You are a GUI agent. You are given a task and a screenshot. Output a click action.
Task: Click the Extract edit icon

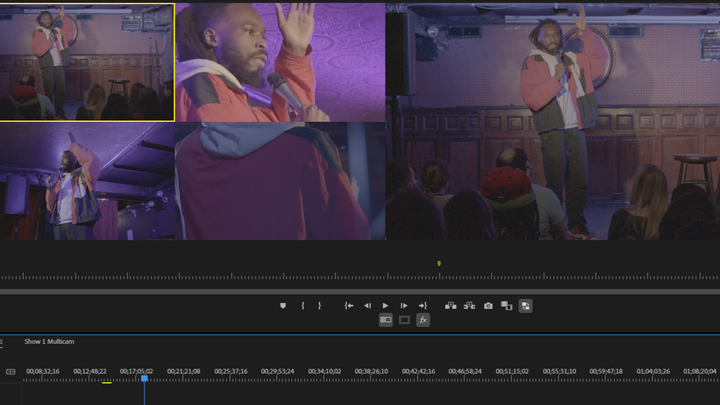(x=469, y=306)
